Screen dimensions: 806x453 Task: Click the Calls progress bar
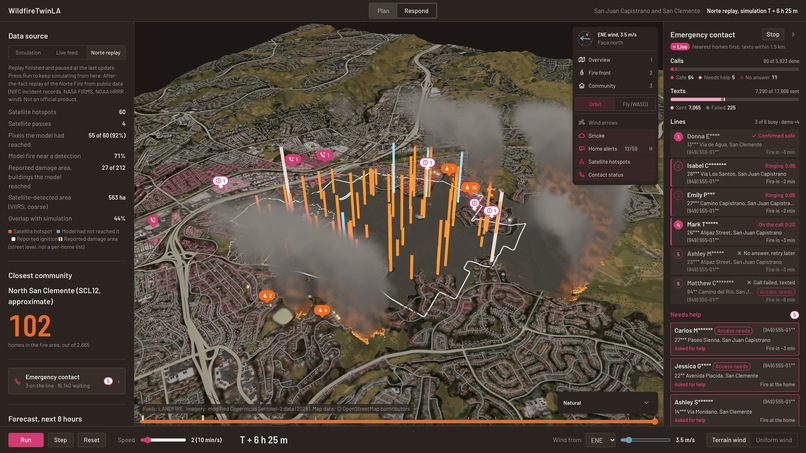point(735,69)
